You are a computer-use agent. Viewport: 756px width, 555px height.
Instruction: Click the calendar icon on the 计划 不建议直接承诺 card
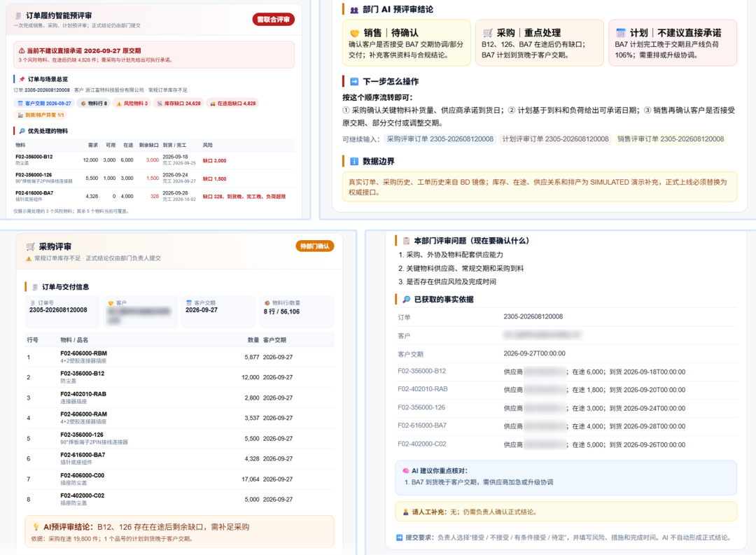[x=621, y=33]
